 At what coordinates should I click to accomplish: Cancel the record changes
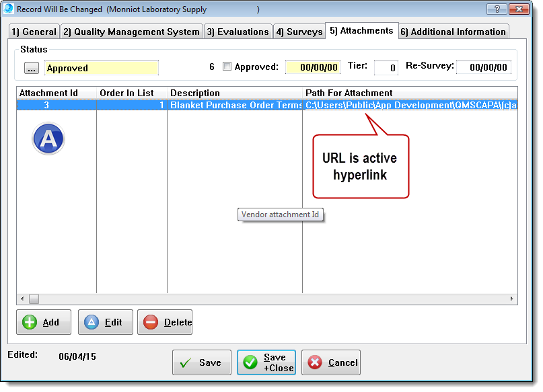[x=330, y=362]
